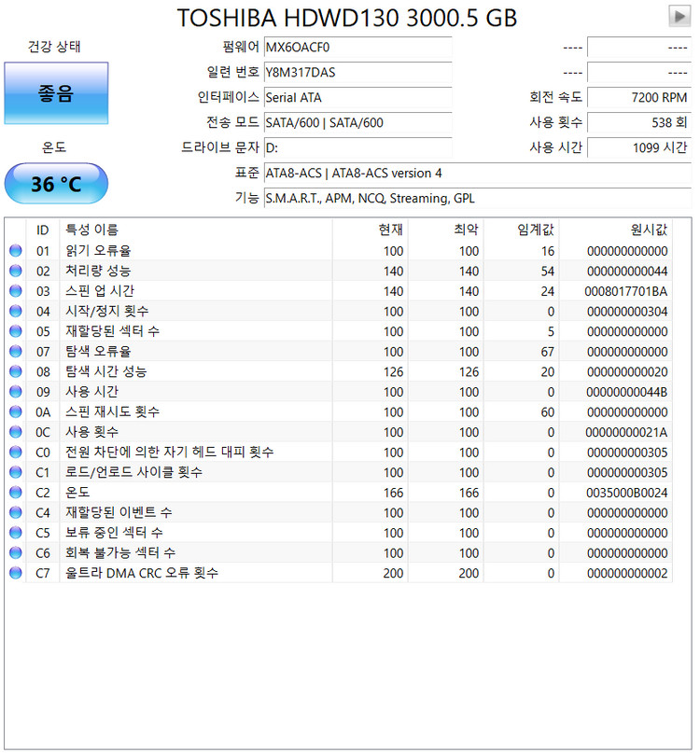Select the 회복 불가능 섹터 수 row
The height and width of the screenshot is (753, 700).
[339, 552]
